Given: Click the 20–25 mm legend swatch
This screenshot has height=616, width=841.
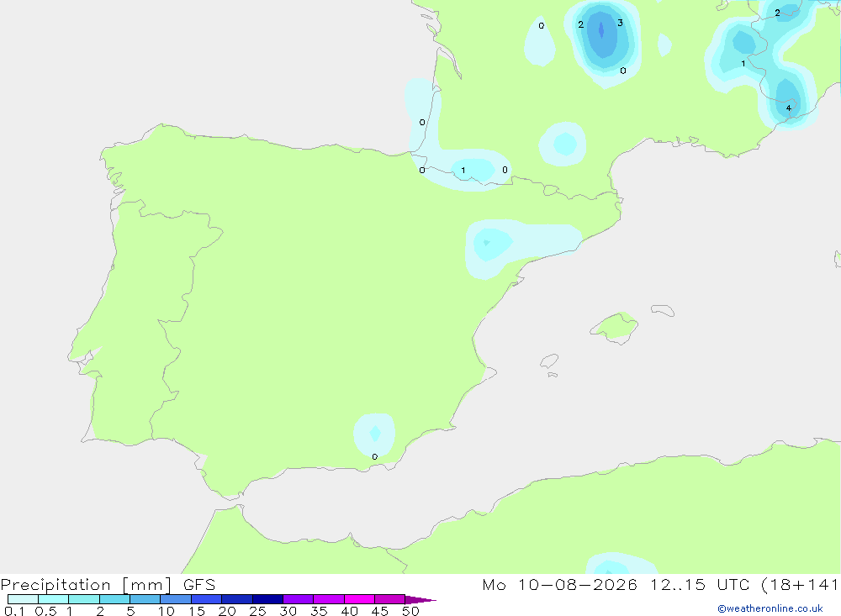Looking at the screenshot, I should pos(237,599).
